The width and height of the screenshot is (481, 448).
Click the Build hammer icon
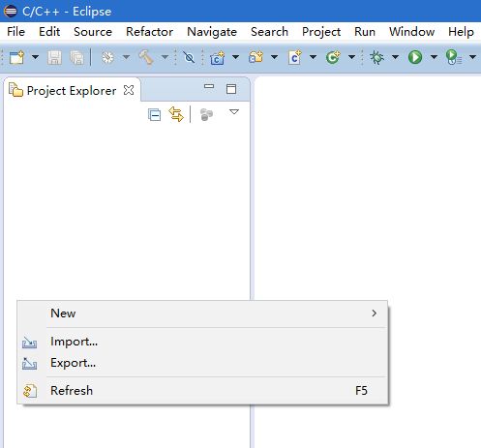pos(146,58)
